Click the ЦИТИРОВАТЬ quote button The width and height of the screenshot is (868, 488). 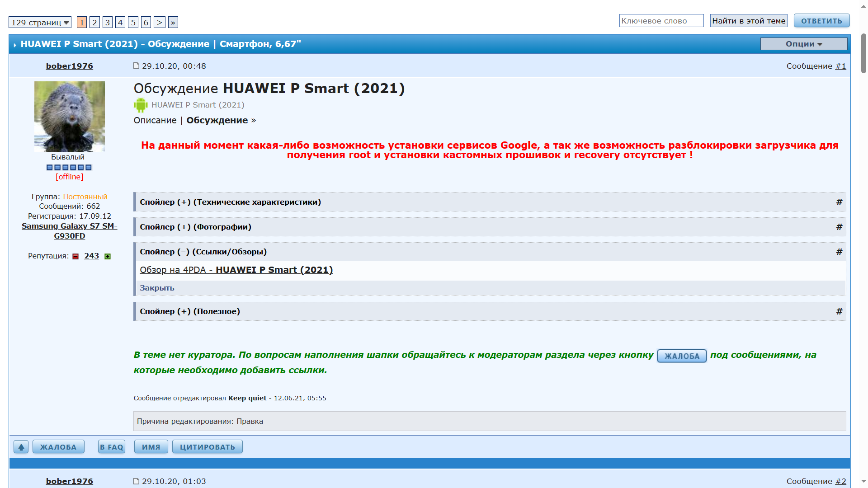[x=208, y=447]
